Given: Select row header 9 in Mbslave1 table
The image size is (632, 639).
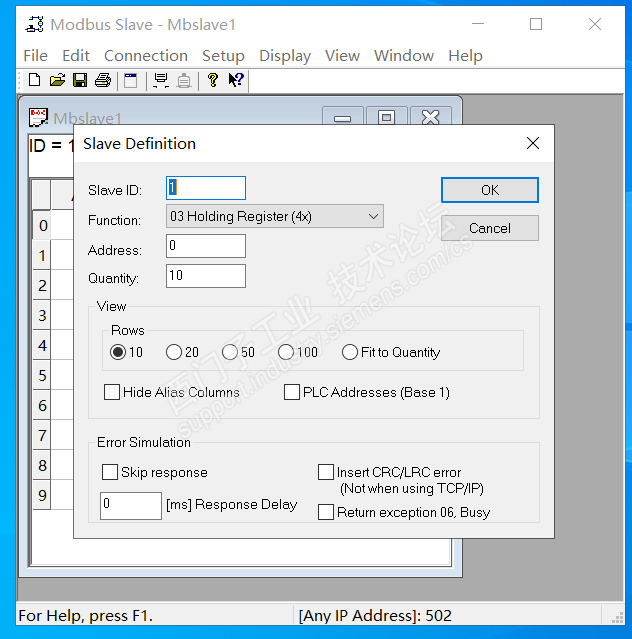Looking at the screenshot, I should click(42, 495).
